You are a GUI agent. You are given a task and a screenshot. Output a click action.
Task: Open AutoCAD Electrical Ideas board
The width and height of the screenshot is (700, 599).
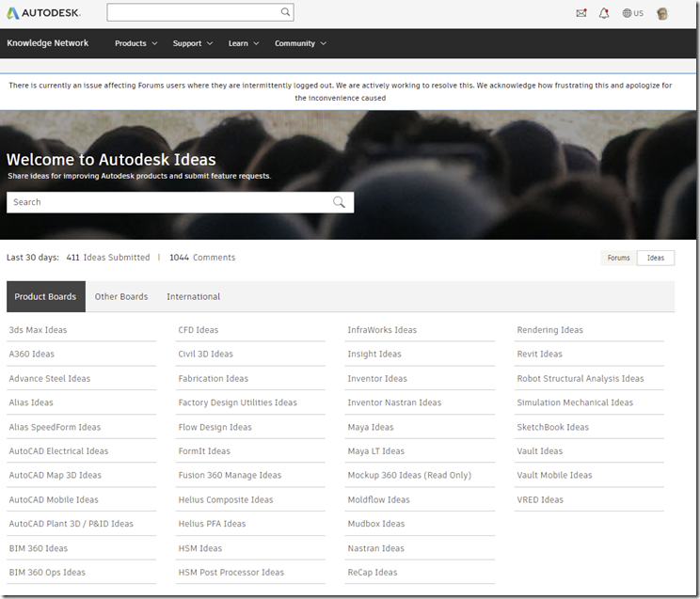coord(58,451)
